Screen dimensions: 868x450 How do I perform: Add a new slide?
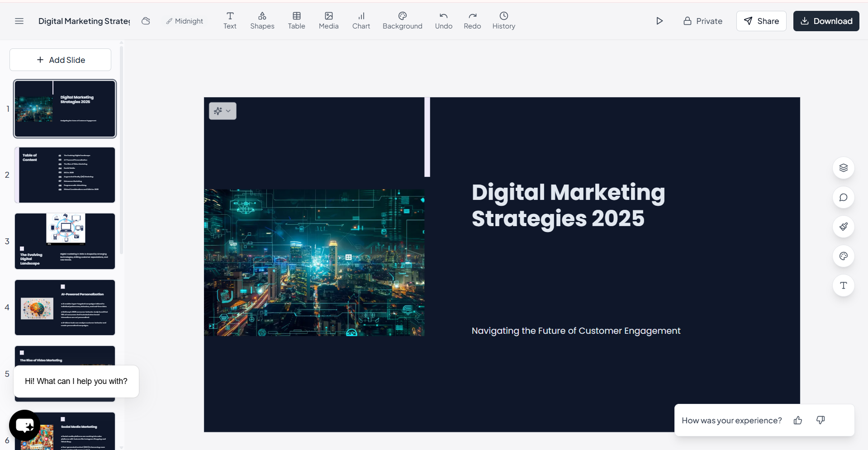point(60,60)
